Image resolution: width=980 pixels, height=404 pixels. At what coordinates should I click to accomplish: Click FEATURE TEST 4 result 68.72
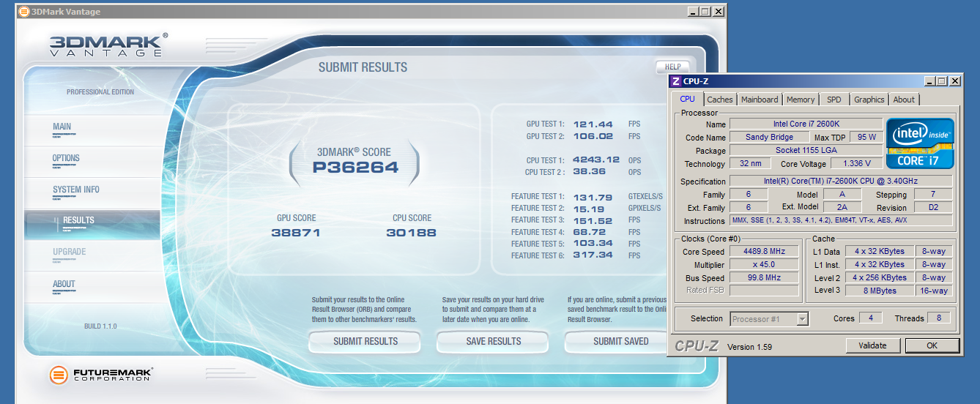[x=588, y=232]
